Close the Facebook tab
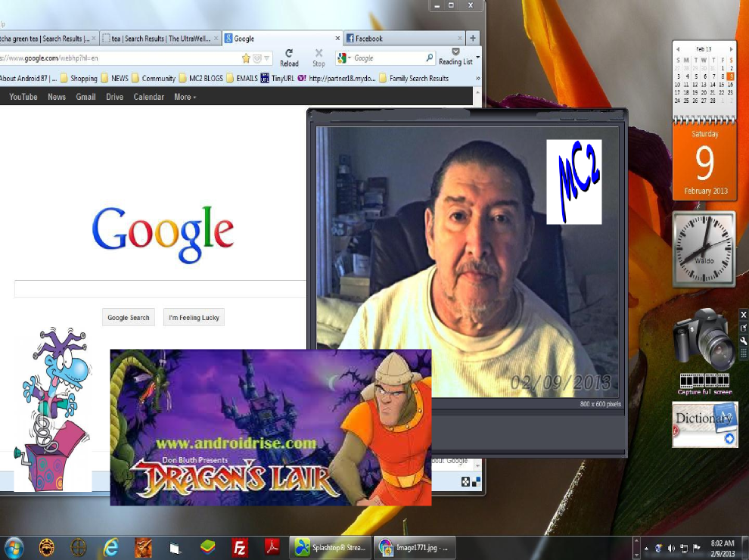The width and height of the screenshot is (749, 560). pyautogui.click(x=459, y=39)
